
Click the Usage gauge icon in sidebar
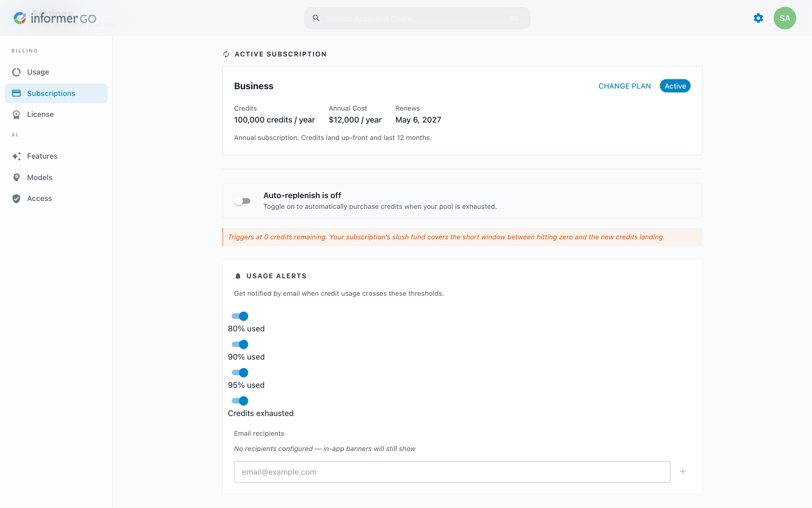16,72
